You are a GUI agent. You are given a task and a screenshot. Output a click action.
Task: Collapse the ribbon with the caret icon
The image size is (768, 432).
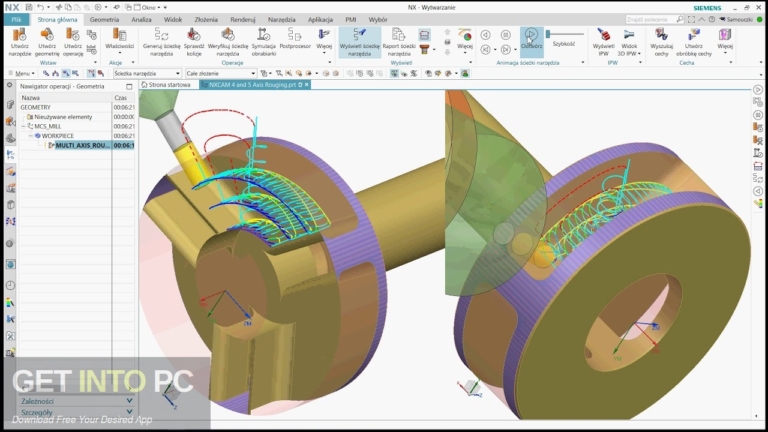[x=702, y=19]
